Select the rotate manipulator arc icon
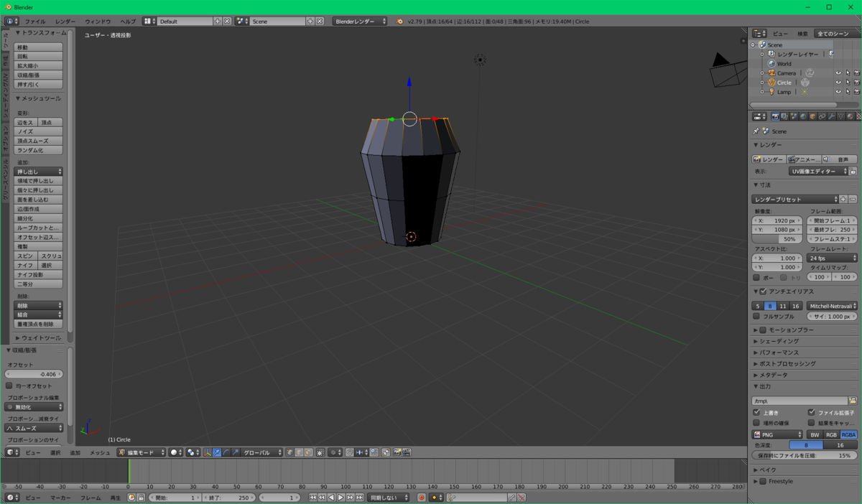Viewport: 862px width, 504px height. pyautogui.click(x=226, y=452)
